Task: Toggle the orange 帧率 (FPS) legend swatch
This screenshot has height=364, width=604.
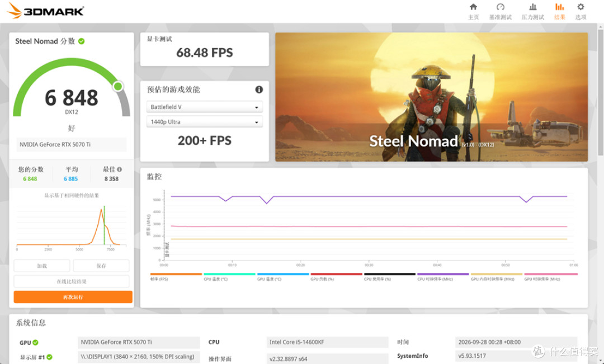Action: click(x=176, y=274)
